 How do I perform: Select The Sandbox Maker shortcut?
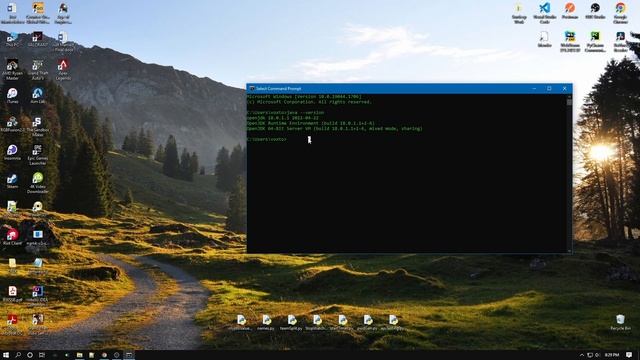click(x=38, y=126)
